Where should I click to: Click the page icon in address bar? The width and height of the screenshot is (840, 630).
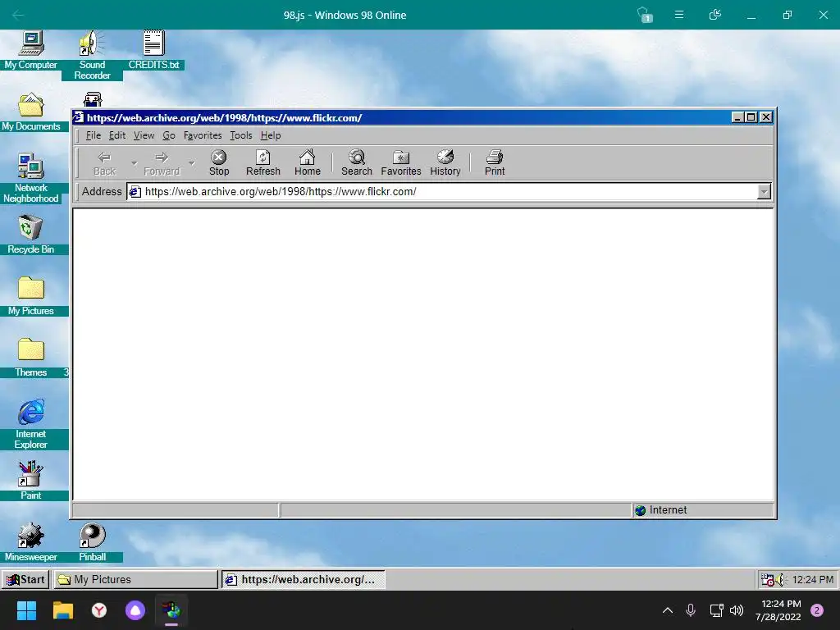[135, 192]
